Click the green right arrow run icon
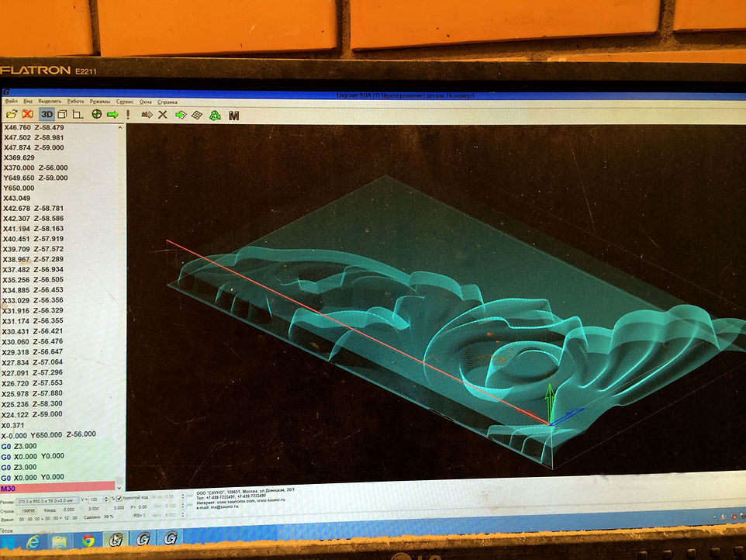746x560 pixels. pos(113,114)
